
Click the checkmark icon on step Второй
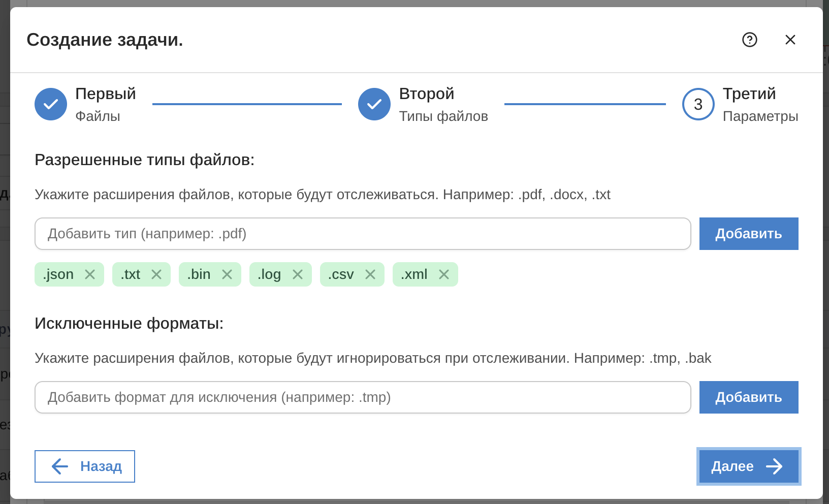pos(374,104)
